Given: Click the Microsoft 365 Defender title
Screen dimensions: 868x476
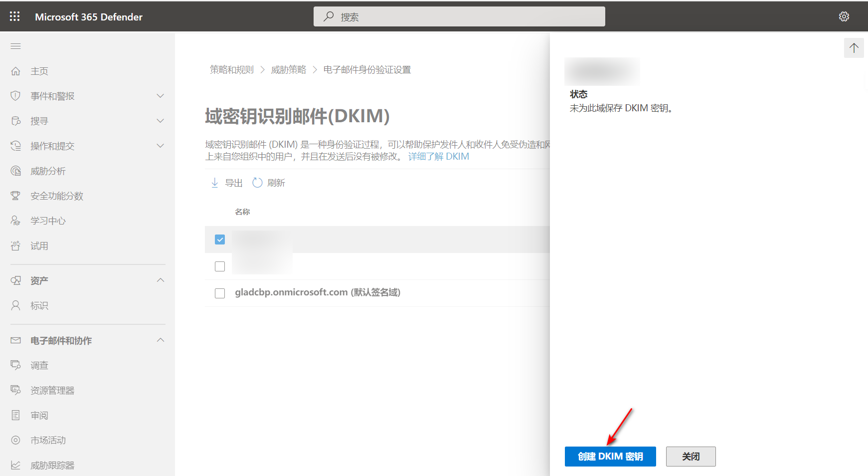Looking at the screenshot, I should [x=89, y=17].
